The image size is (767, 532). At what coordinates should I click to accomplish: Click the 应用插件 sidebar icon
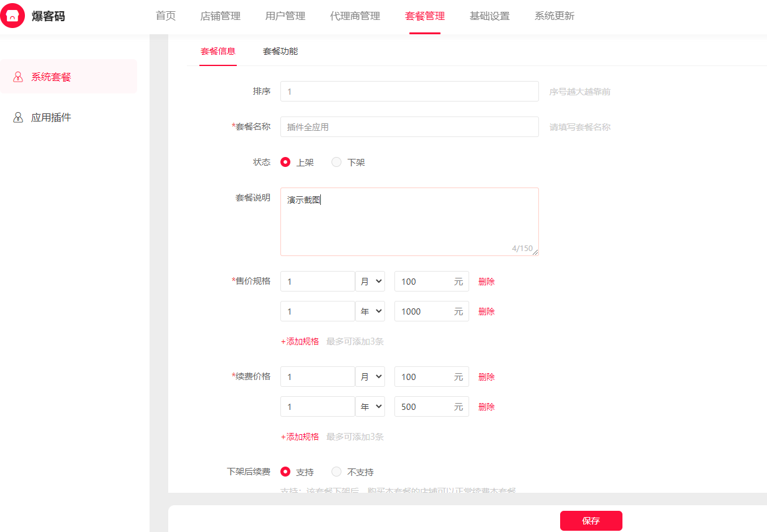point(18,118)
